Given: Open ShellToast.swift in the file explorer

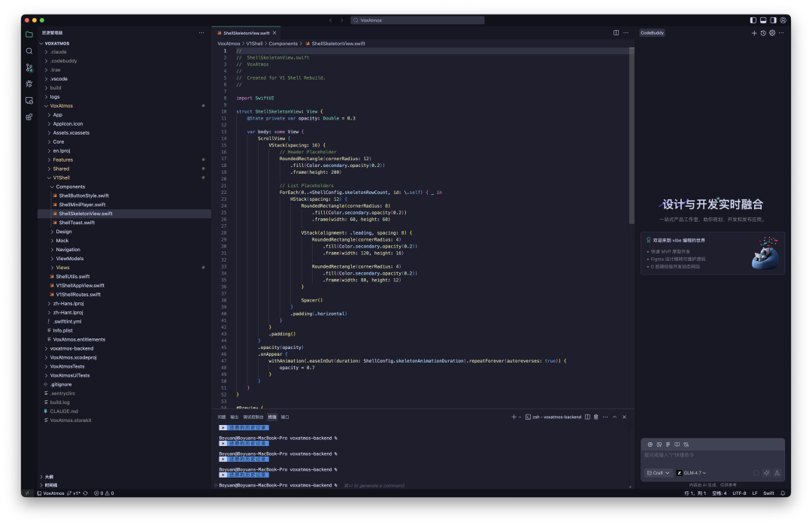Looking at the screenshot, I should pos(77,223).
